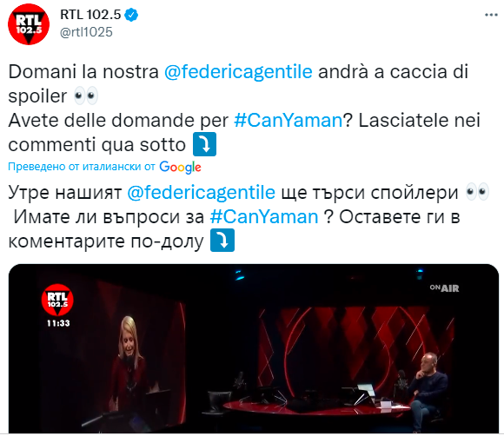Click the RTL 102.5 logo inside the video

57,300
